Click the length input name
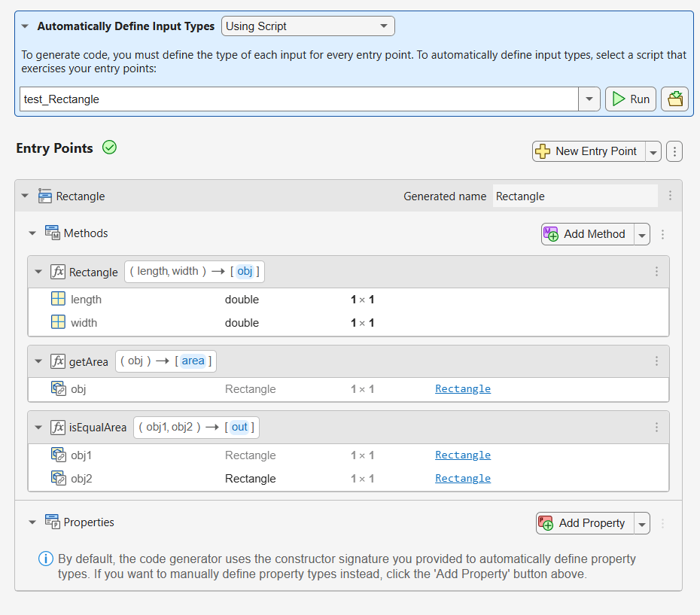 (86, 300)
